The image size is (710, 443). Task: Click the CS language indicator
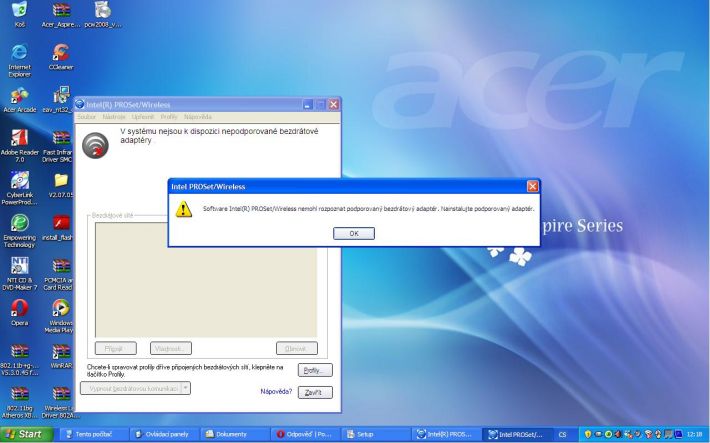562,434
